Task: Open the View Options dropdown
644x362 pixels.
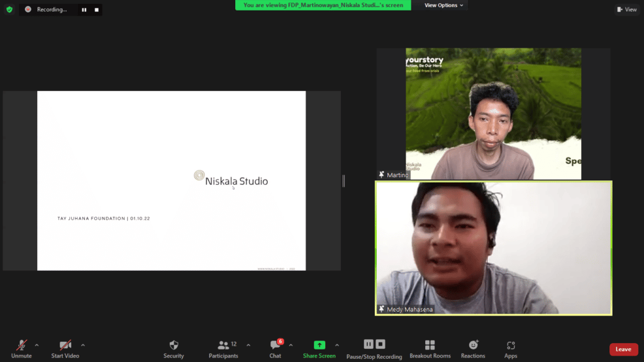Action: pos(443,5)
